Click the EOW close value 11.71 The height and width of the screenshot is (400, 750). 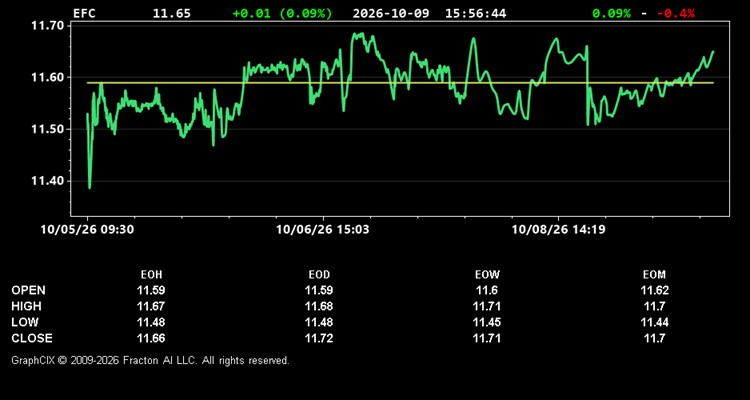[x=487, y=338]
